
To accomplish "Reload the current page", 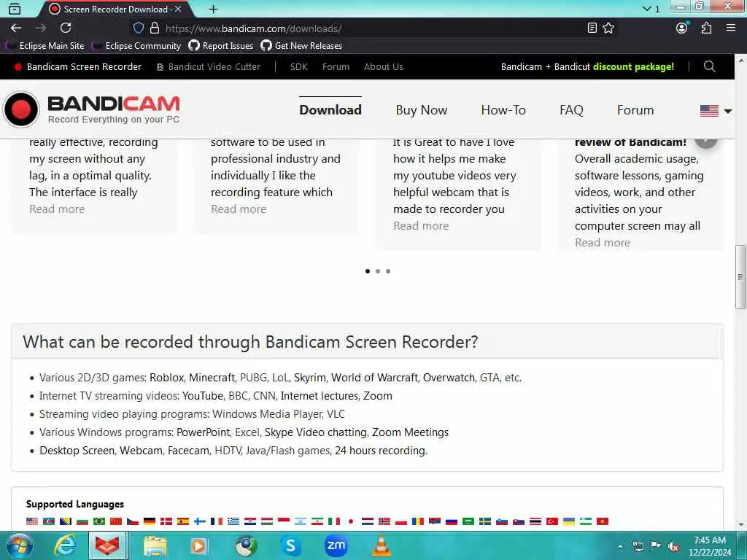I will (66, 28).
